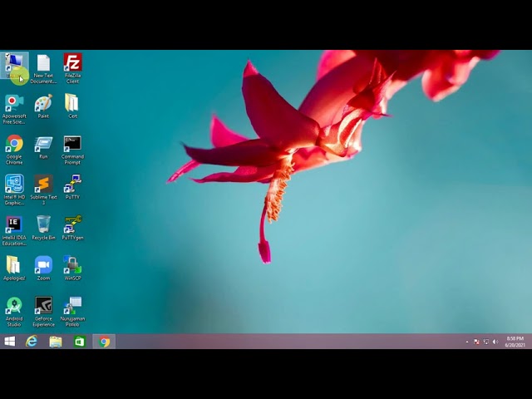Screen dimensions: 532x399
Task: Open IntelliJ IDEA Education shortcut
Action: (14, 231)
